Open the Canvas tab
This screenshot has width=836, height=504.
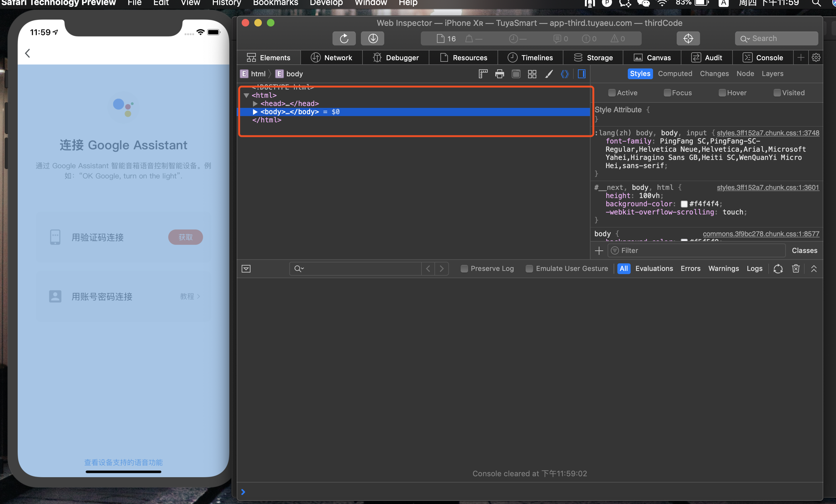[x=652, y=57]
